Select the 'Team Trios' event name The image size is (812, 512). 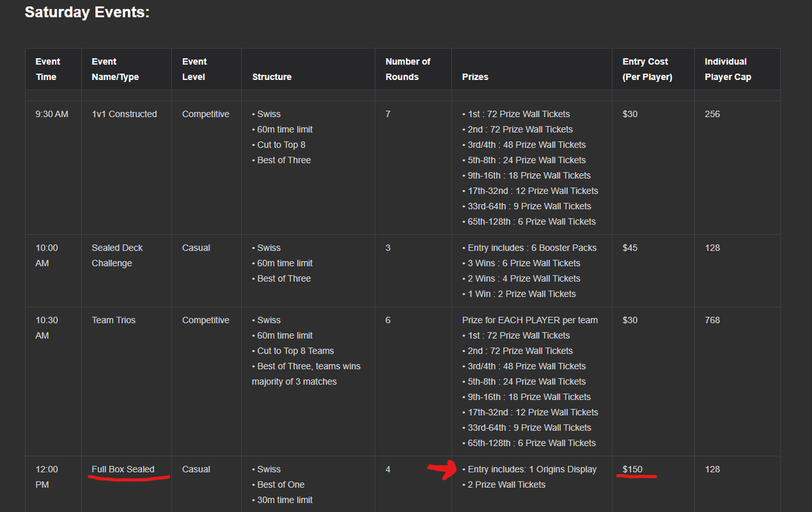pos(114,320)
